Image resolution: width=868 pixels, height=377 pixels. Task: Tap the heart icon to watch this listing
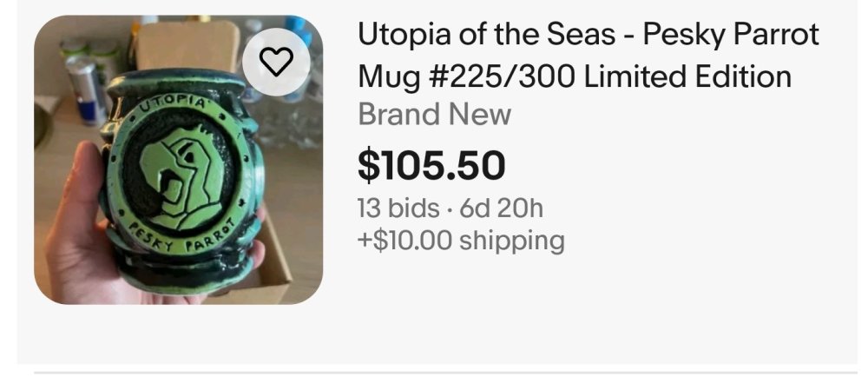[276, 62]
